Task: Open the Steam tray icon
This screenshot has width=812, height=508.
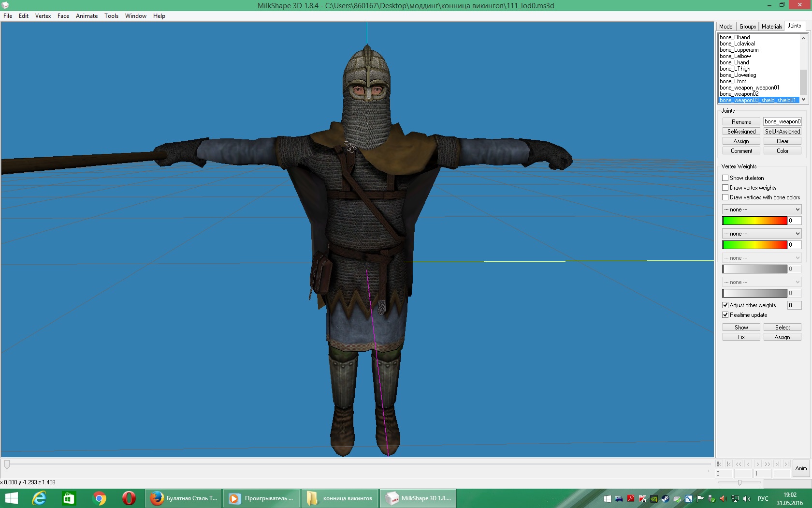Action: 666,499
